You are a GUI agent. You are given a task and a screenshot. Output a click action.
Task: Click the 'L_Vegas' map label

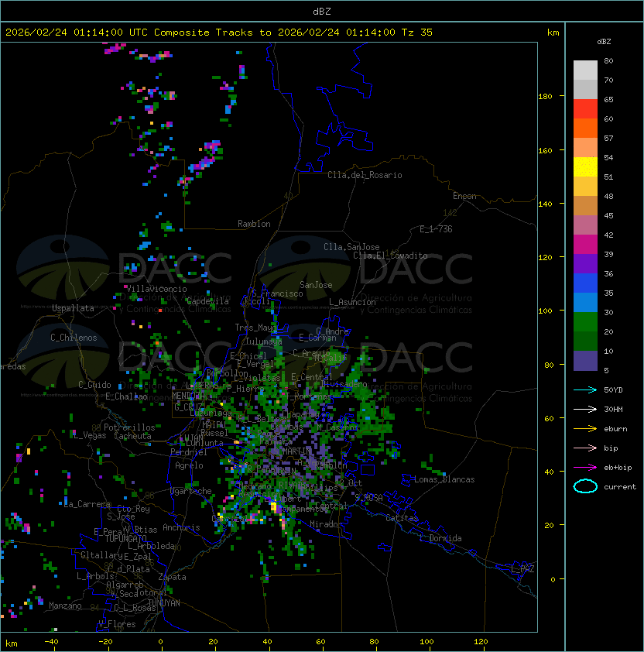90,435
